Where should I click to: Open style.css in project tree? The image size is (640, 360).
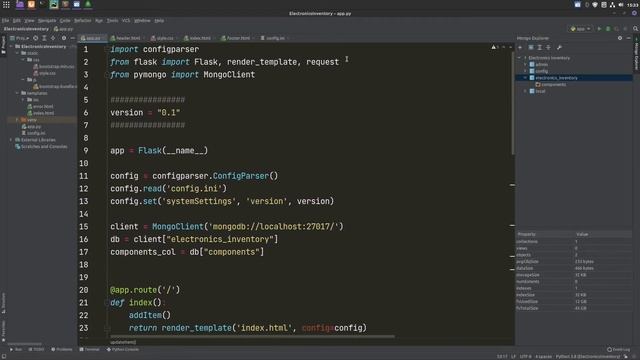[44, 73]
